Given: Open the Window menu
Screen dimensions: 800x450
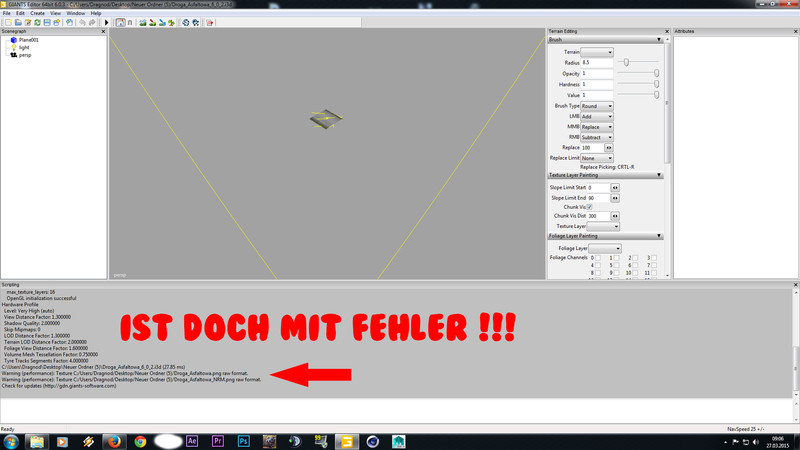Looking at the screenshot, I should (x=75, y=13).
